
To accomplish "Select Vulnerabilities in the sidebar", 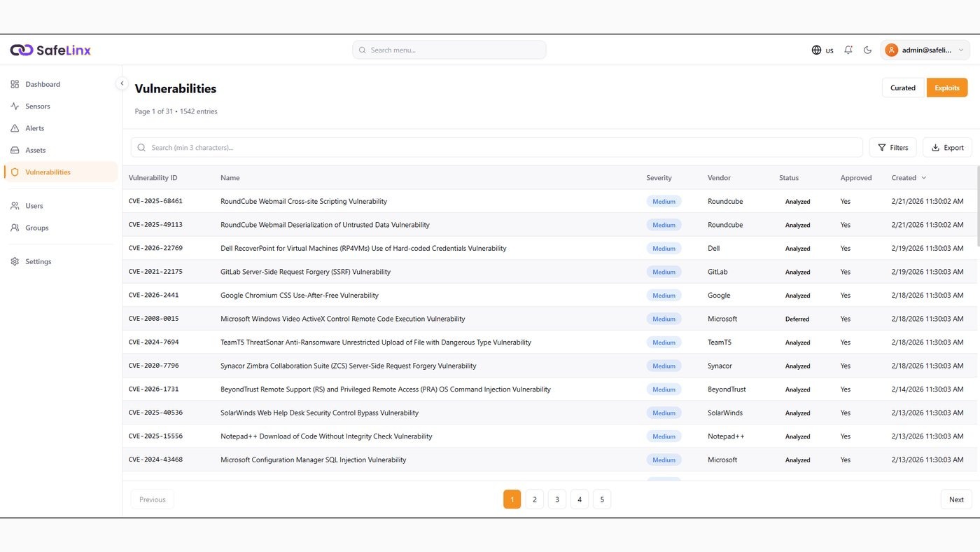I will pyautogui.click(x=60, y=172).
